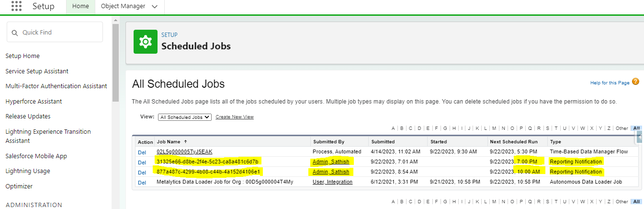This screenshot has height=209, width=644.
Task: Filter by letter M in top alphabet bar
Action: [x=494, y=128]
